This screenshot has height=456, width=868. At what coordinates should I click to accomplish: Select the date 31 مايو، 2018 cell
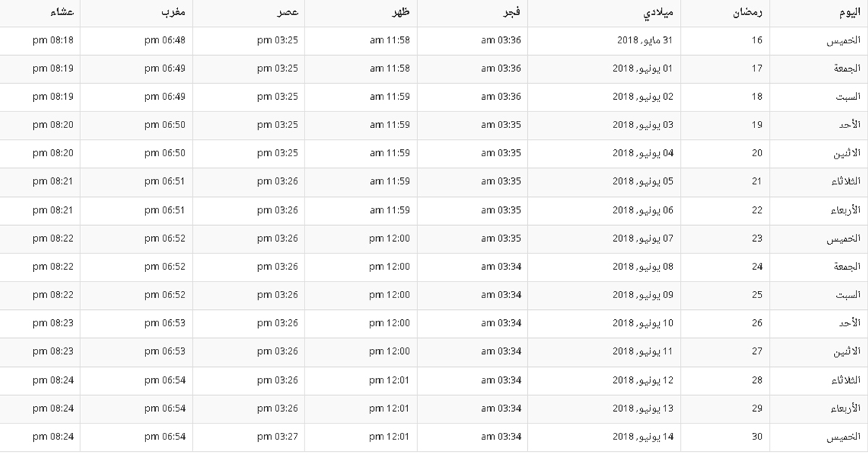coord(604,41)
